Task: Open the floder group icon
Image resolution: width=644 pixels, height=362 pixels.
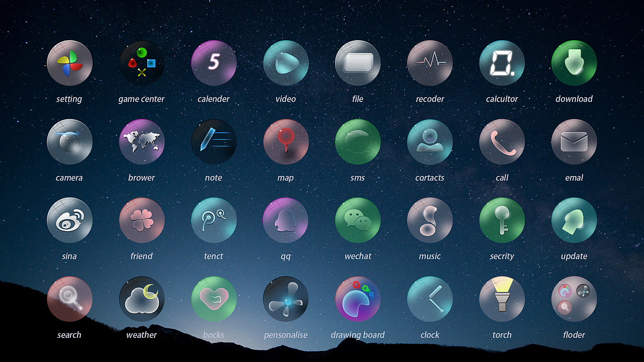Action: pos(574,299)
